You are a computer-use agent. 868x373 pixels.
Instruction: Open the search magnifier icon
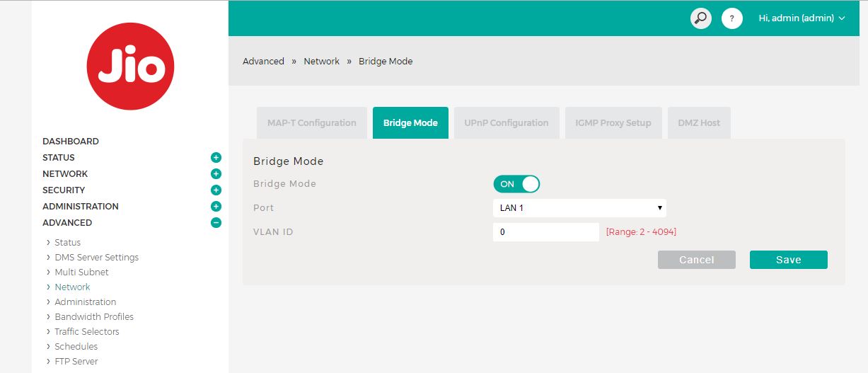pyautogui.click(x=700, y=18)
